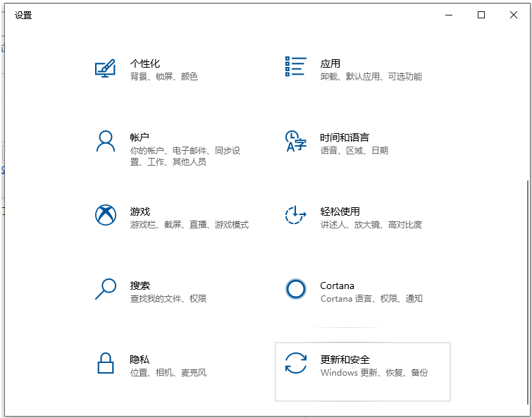Open the 隐私 category title

(140, 359)
